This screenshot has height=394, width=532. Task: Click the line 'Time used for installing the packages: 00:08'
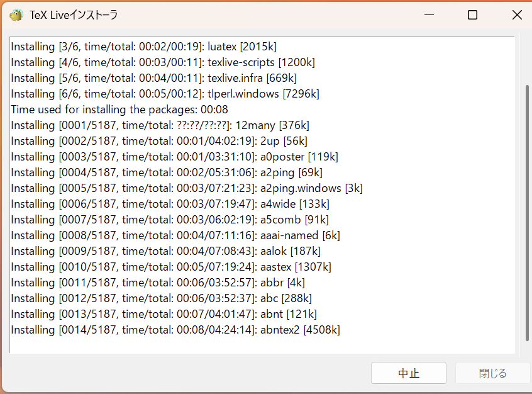coord(119,110)
